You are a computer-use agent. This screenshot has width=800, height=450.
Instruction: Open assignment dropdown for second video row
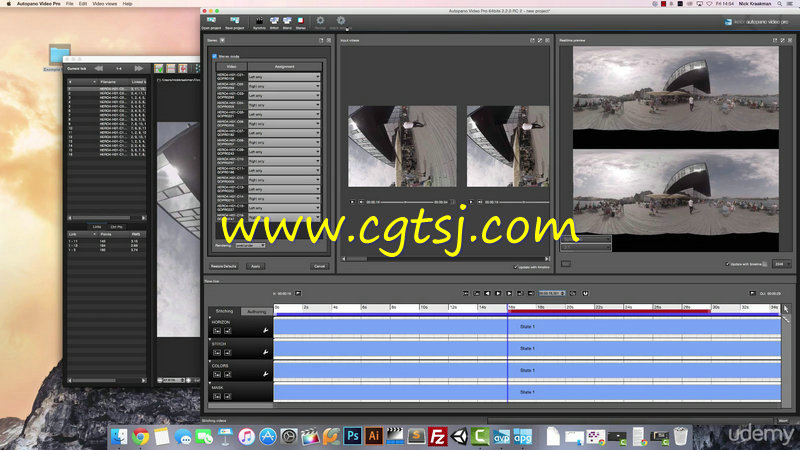[x=284, y=86]
